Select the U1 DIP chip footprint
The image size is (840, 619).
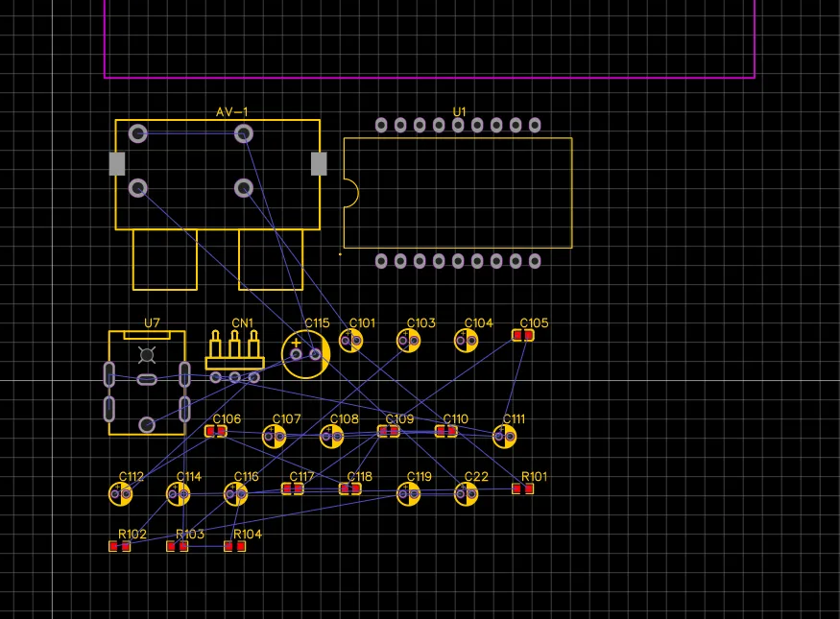tap(458, 192)
